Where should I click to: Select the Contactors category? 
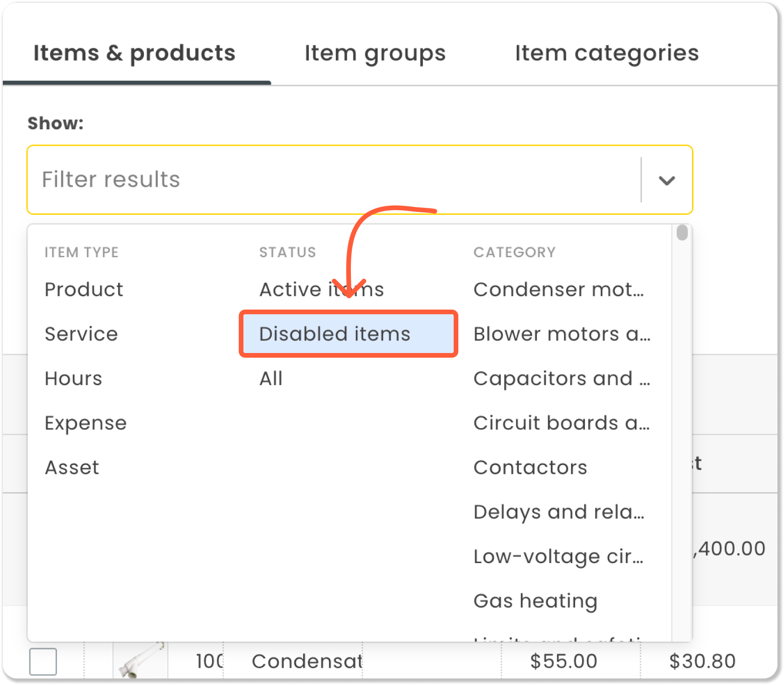(530, 467)
